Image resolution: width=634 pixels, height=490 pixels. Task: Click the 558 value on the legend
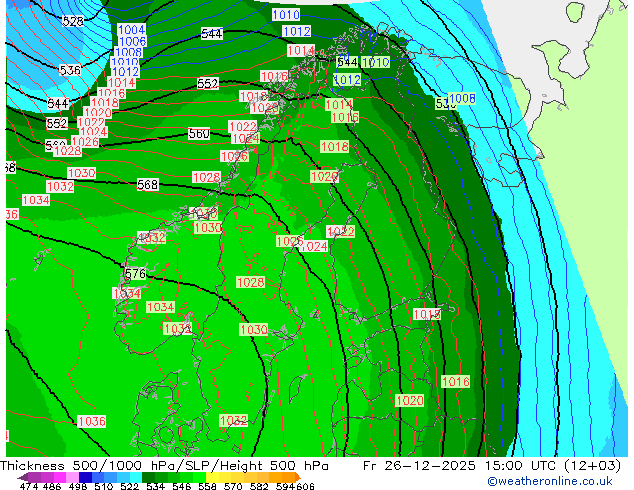207,486
